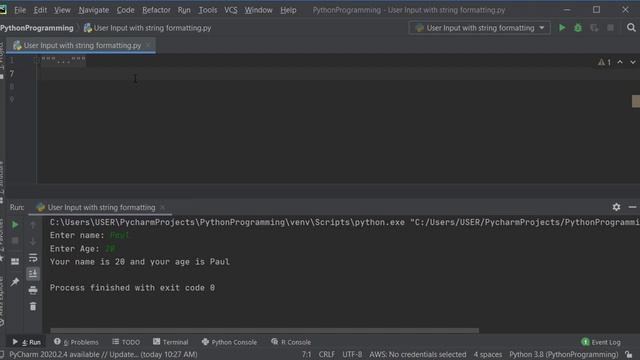
Task: Toggle soft-wrap in Run console
Action: (x=33, y=258)
